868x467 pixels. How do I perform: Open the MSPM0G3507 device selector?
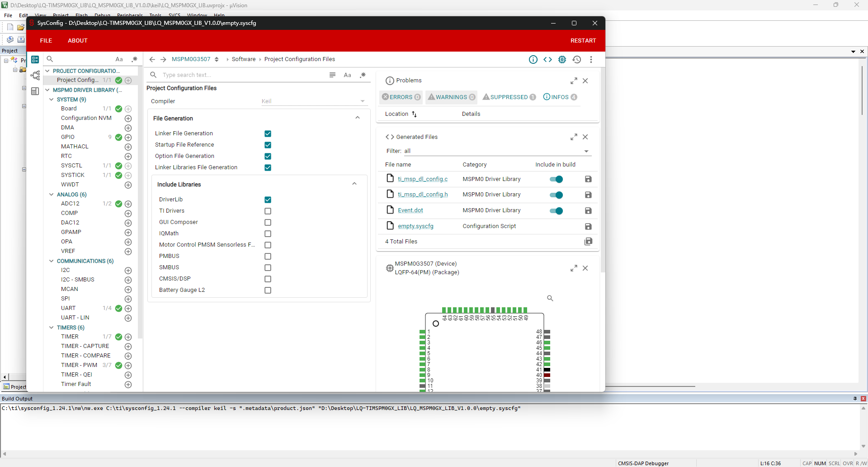[x=195, y=59]
